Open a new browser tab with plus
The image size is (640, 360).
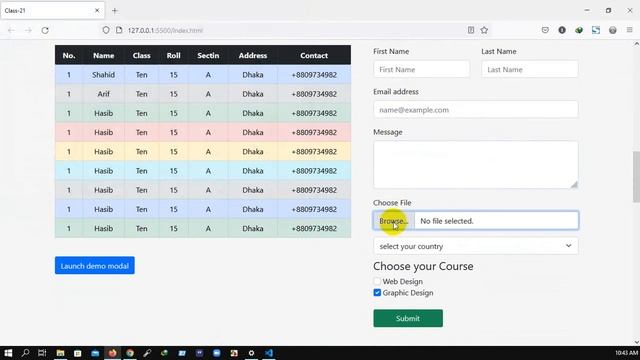click(115, 11)
